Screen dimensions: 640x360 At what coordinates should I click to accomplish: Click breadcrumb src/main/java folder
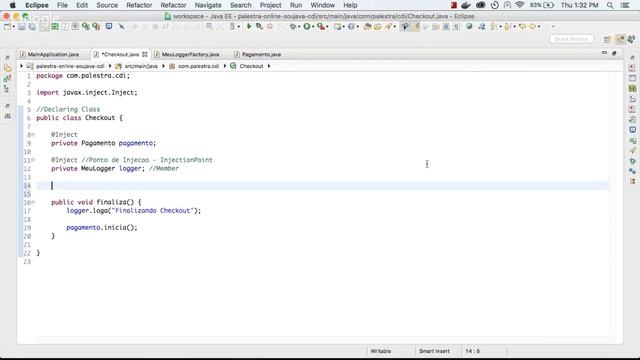click(141, 66)
